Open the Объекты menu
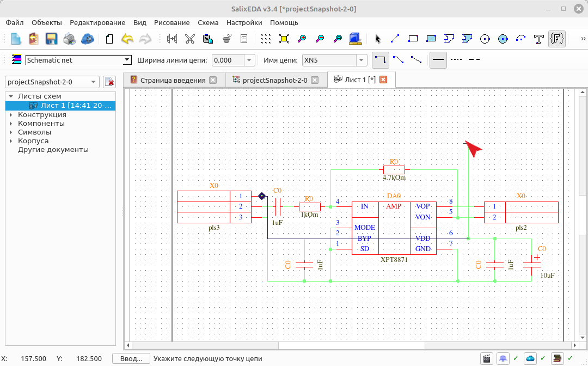 click(x=46, y=22)
